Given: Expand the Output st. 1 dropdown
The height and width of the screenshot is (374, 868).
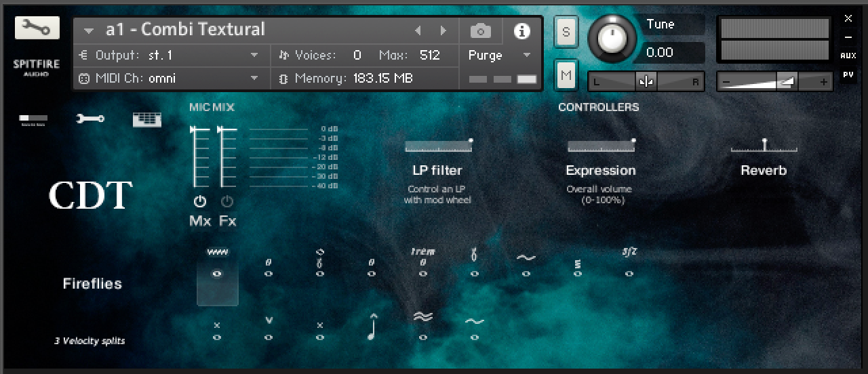Looking at the screenshot, I should tap(254, 55).
